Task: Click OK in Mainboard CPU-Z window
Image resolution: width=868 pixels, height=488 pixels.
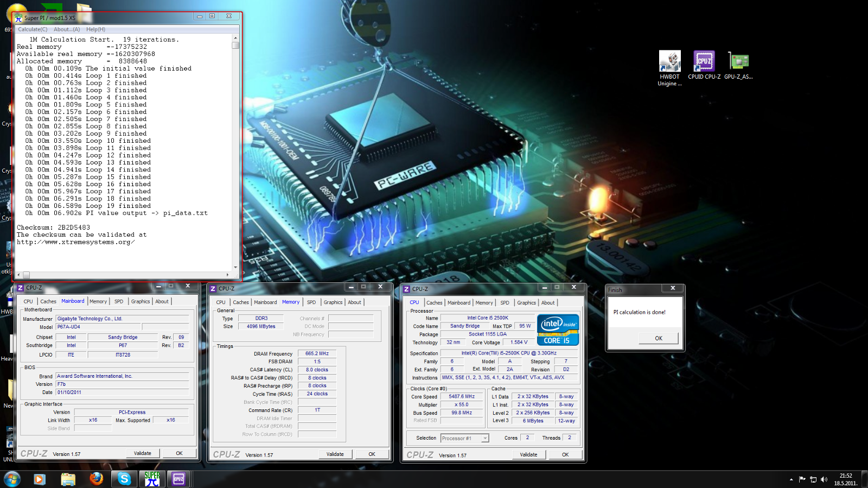Action: [x=179, y=453]
